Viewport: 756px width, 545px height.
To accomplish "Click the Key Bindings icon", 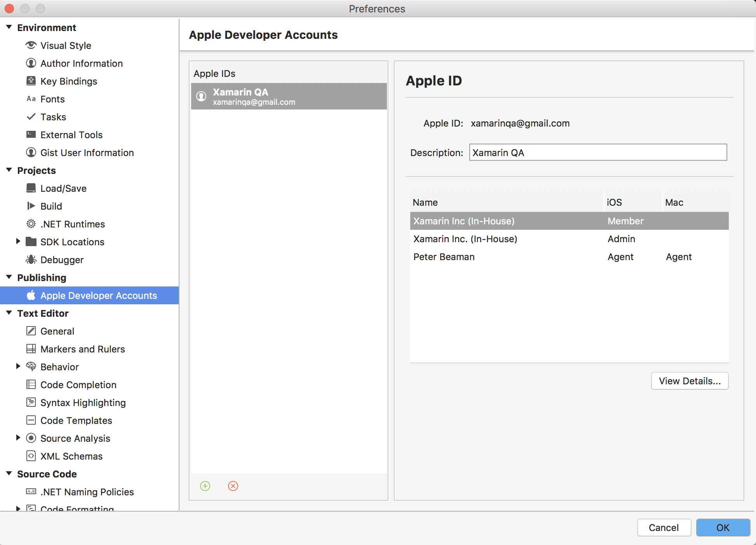I will (30, 81).
